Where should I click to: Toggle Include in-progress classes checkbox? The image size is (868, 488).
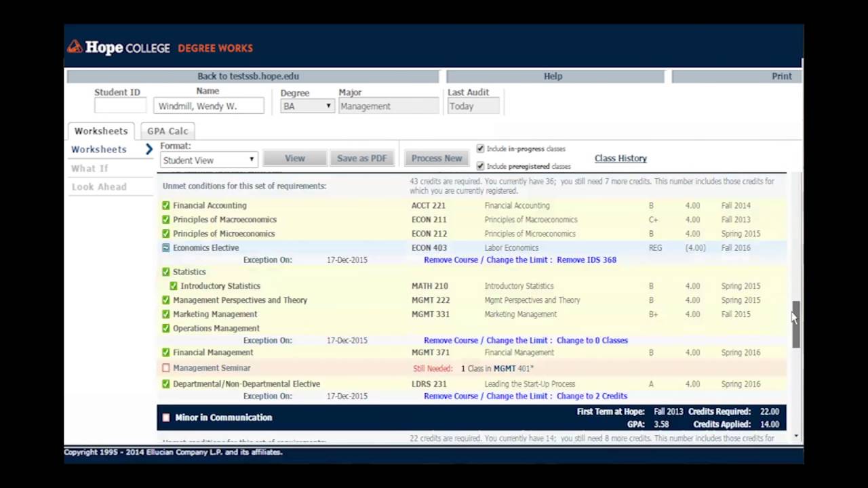click(x=480, y=148)
